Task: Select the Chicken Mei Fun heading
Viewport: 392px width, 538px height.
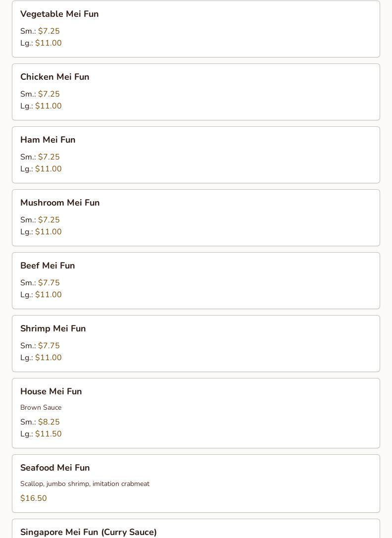Action: pos(54,77)
